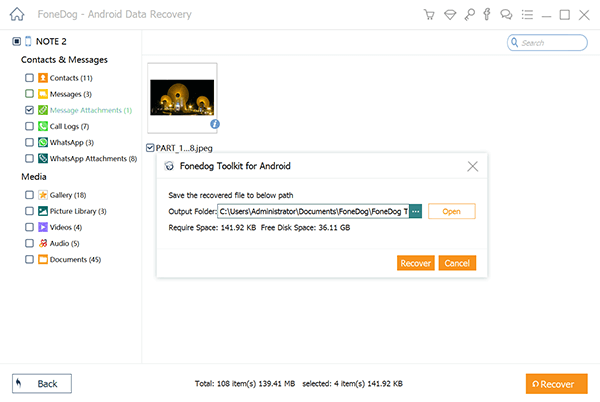Viewport: 600px width, 402px height.
Task: Check the Gallery (18) checkbox
Action: pyautogui.click(x=29, y=195)
